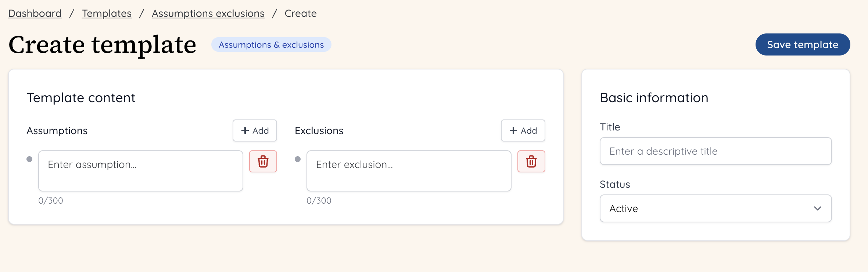Click the Assumptions & exclusions badge
Screen dimensions: 868x272
coord(271,44)
